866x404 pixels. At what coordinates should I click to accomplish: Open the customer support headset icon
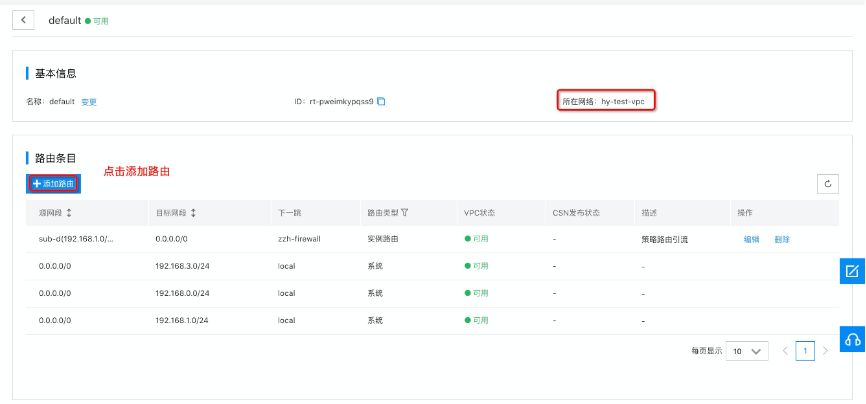852,339
